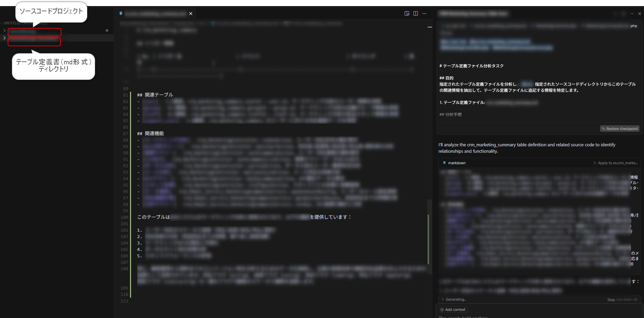Click '# テーブル定義ファイル分析タスク' in chat
The width and height of the screenshot is (644, 318).
pyautogui.click(x=471, y=66)
